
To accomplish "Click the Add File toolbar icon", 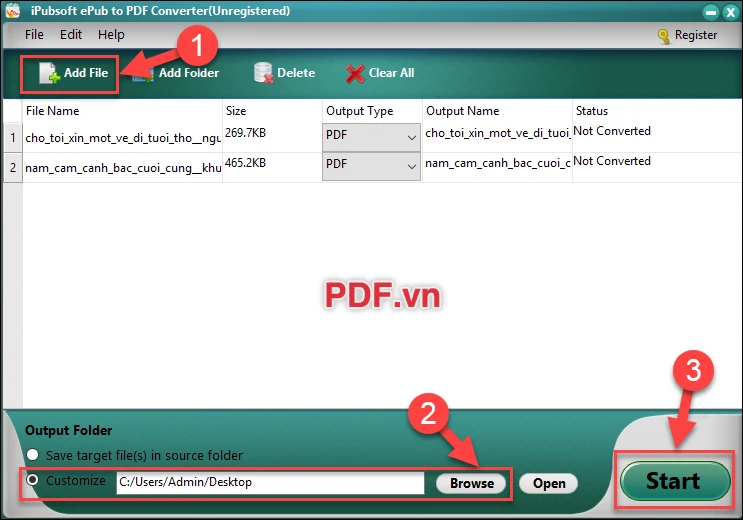I will (x=49, y=73).
